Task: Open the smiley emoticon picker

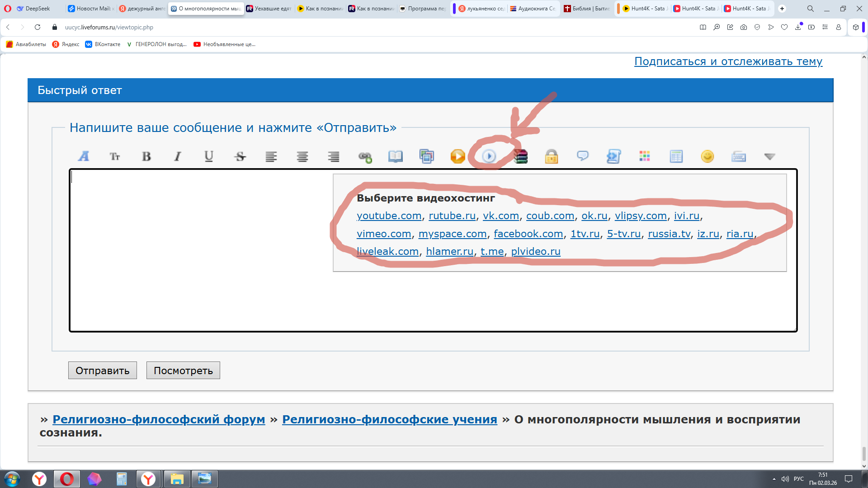Action: tap(707, 156)
